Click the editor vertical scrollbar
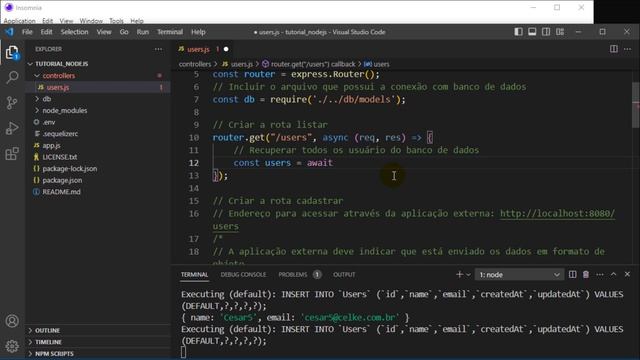This screenshot has height=360, width=640. [x=636, y=106]
